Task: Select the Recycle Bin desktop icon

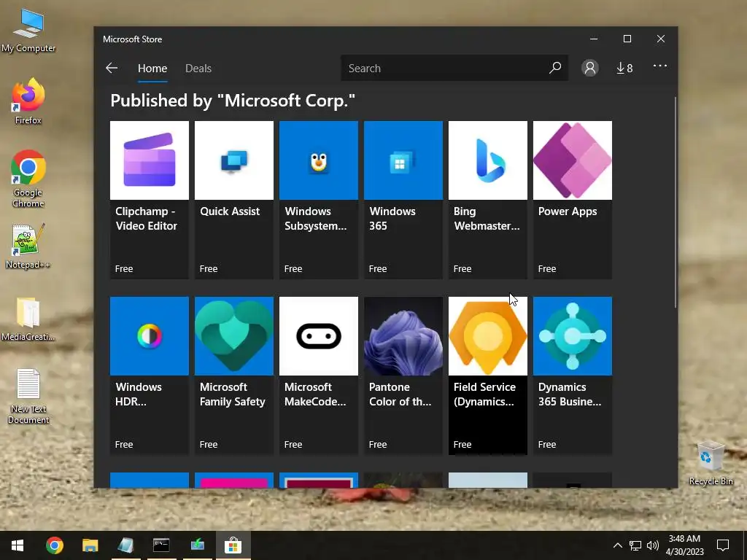Action: 711,463
